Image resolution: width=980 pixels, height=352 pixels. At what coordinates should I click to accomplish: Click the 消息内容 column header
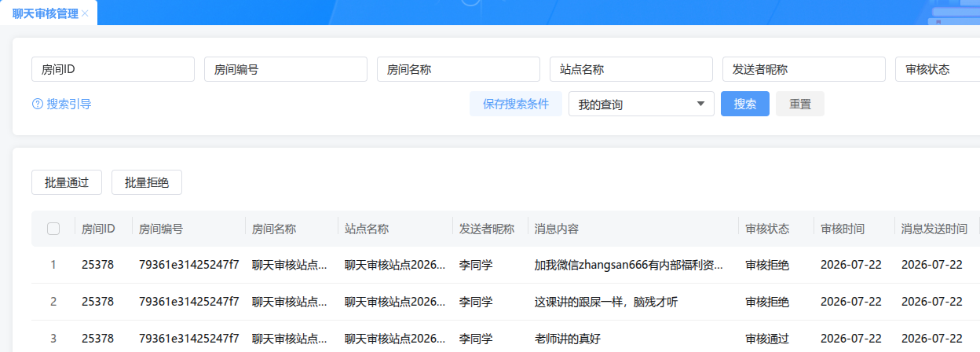557,229
